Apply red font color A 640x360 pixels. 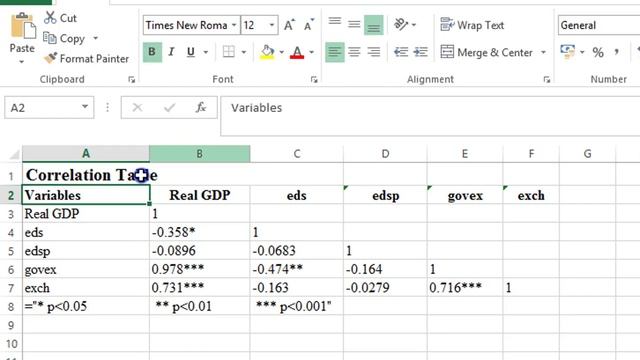[x=297, y=52]
